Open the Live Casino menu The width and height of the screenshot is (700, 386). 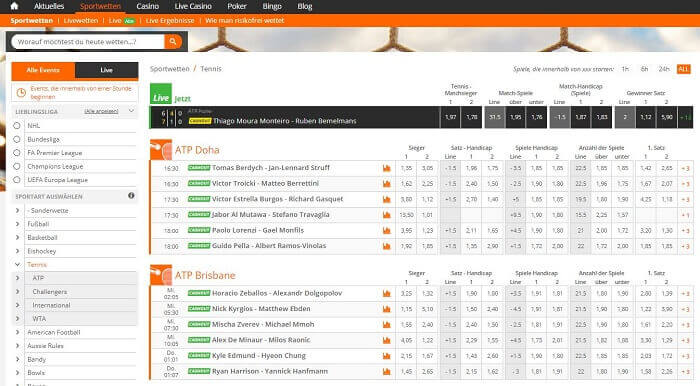pos(193,6)
